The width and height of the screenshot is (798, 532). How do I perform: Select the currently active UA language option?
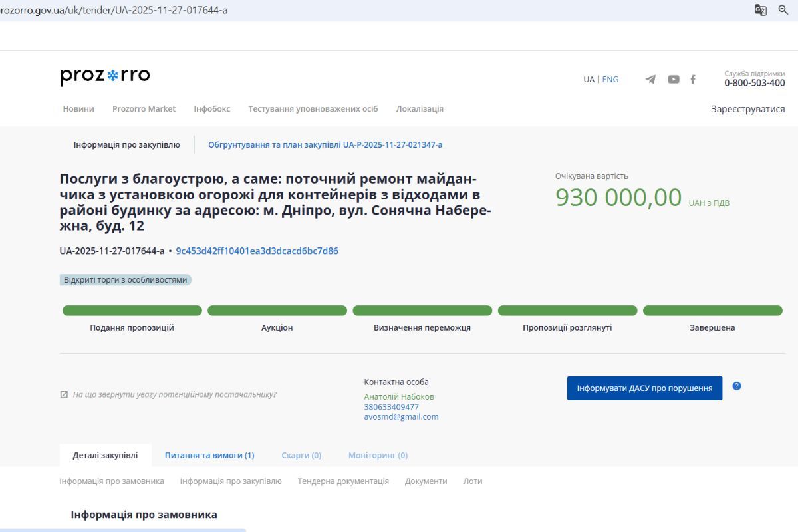tap(588, 79)
